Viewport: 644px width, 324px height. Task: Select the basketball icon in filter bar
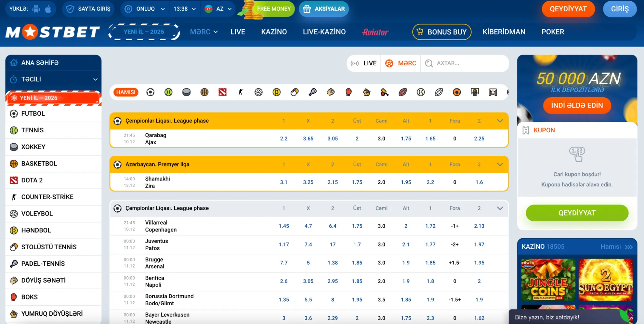[204, 92]
